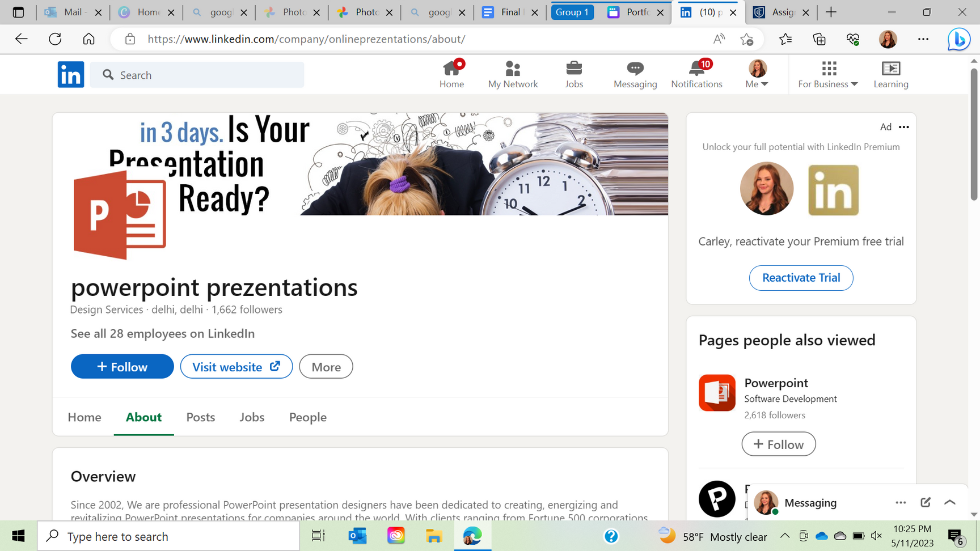This screenshot has width=980, height=551.
Task: Open Task View on taskbar
Action: (318, 536)
